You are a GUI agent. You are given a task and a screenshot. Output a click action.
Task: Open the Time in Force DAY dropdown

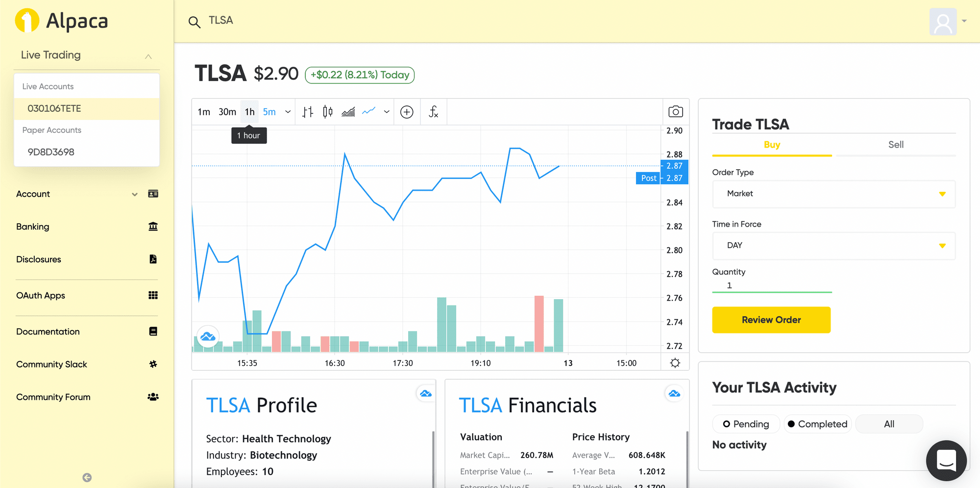point(833,245)
